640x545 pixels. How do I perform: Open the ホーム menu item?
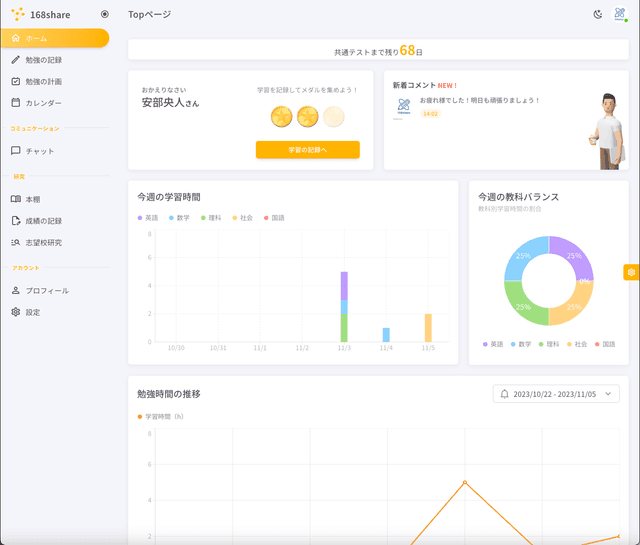click(55, 38)
